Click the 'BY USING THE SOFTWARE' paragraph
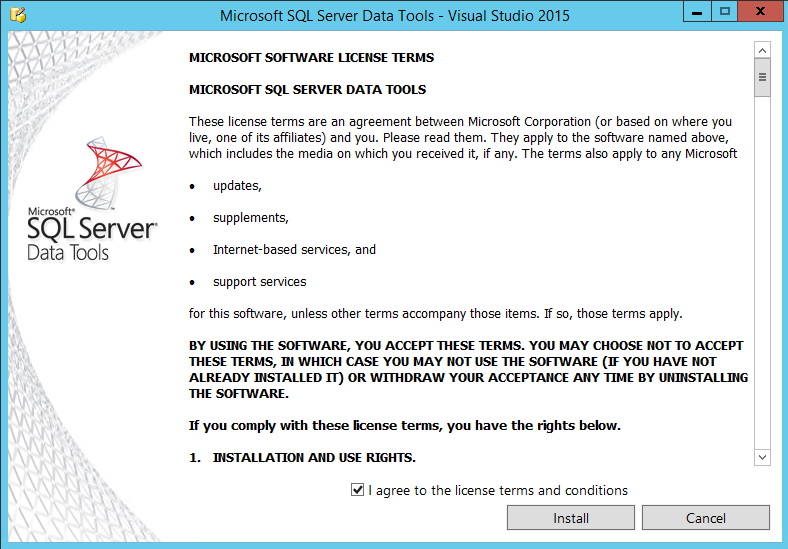Screen dimensions: 788x549 [468, 370]
